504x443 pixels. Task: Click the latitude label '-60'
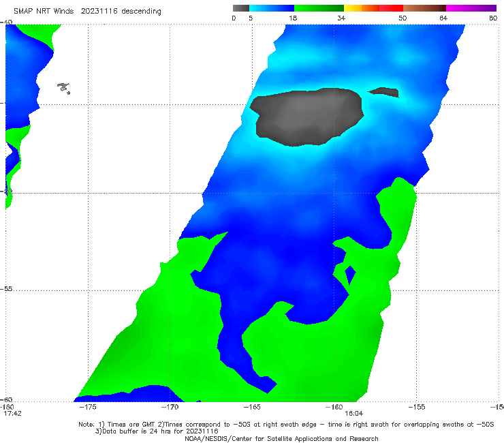(x=6, y=399)
